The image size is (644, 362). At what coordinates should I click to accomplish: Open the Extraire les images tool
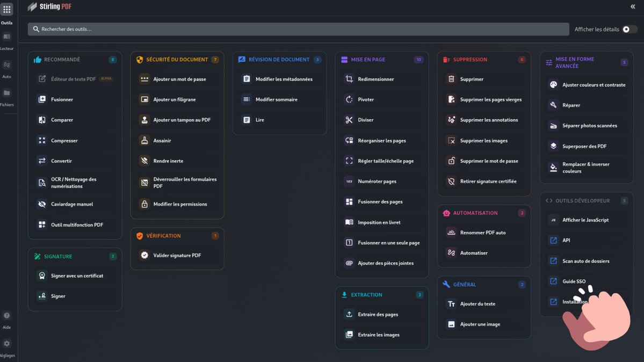click(x=378, y=334)
